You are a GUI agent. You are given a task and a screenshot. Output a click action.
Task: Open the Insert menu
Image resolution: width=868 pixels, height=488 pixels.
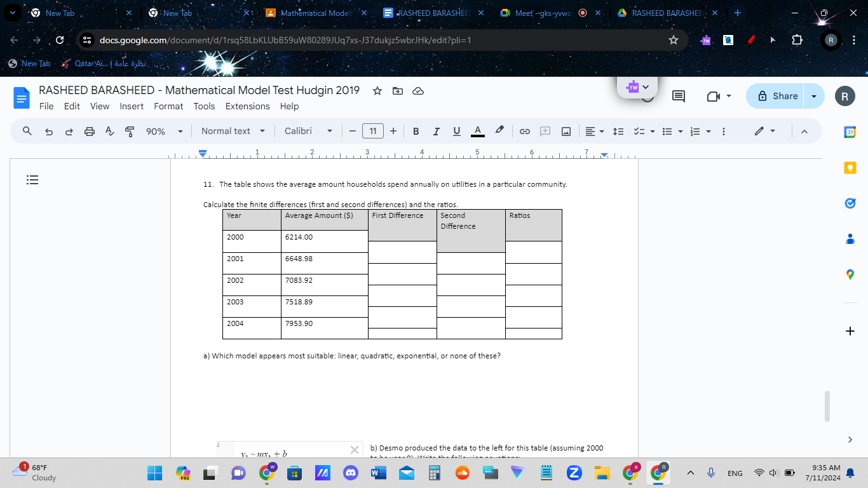[132, 106]
